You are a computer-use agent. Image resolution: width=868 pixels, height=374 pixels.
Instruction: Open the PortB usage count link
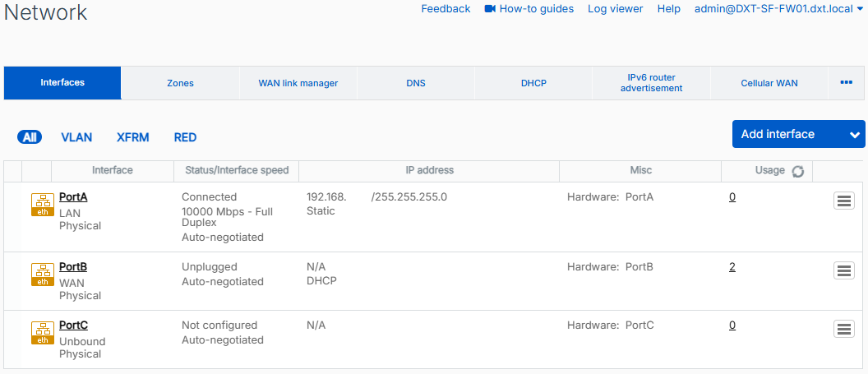tap(732, 267)
